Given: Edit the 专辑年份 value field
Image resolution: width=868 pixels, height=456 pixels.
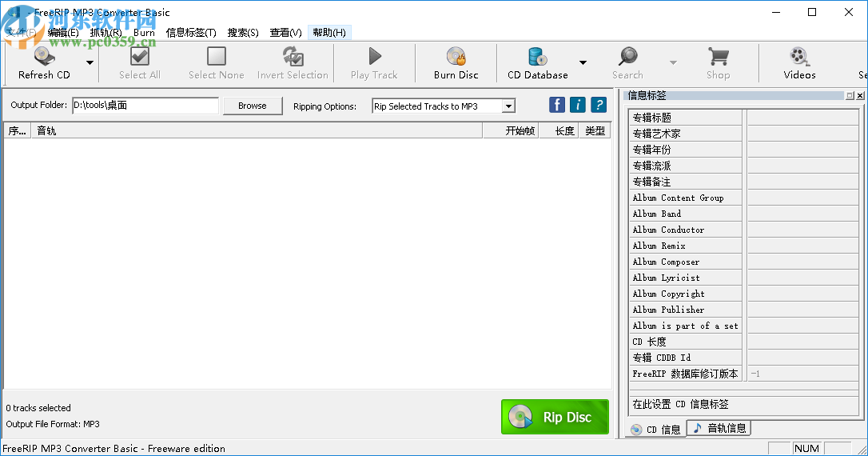Looking at the screenshot, I should pyautogui.click(x=802, y=150).
